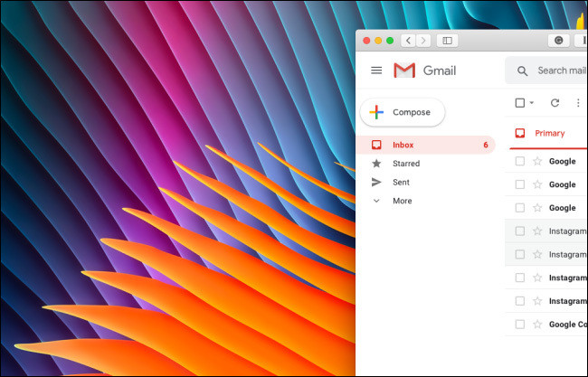588x377 pixels.
Task: Select the second Google email checkbox
Action: 520,184
